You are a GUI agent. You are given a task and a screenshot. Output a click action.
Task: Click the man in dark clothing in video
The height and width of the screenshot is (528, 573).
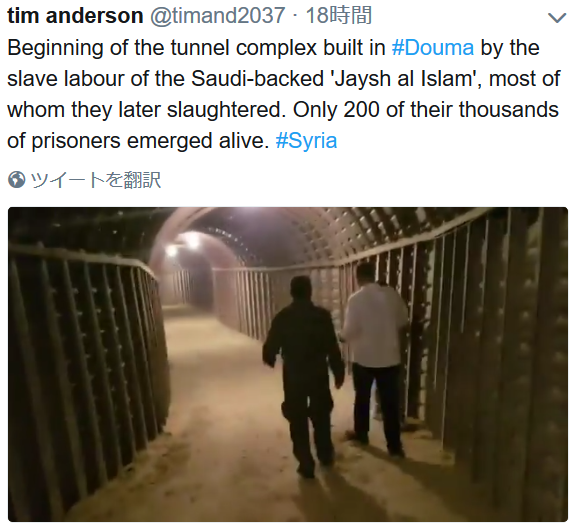coord(305,376)
